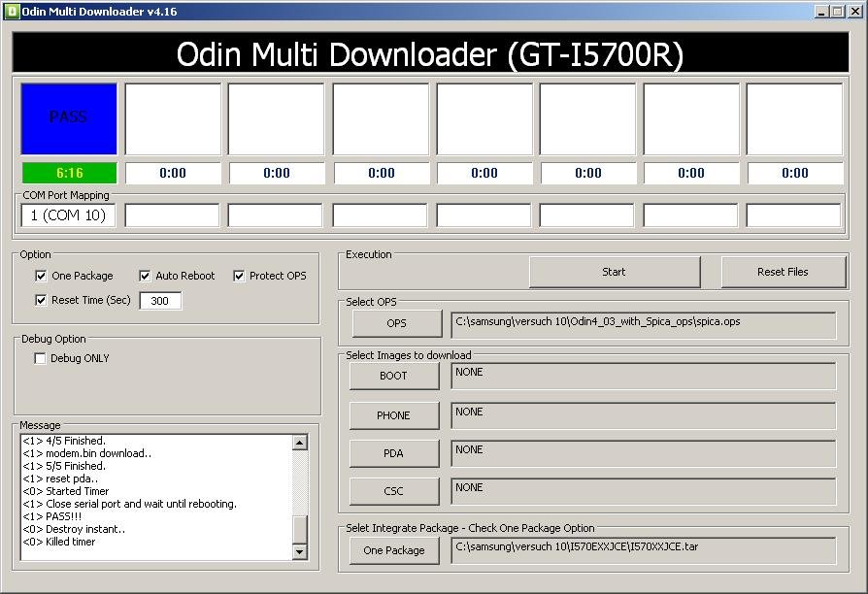This screenshot has height=594, width=868.
Task: Click the OPS path field with spica.ops
Action: [x=644, y=324]
